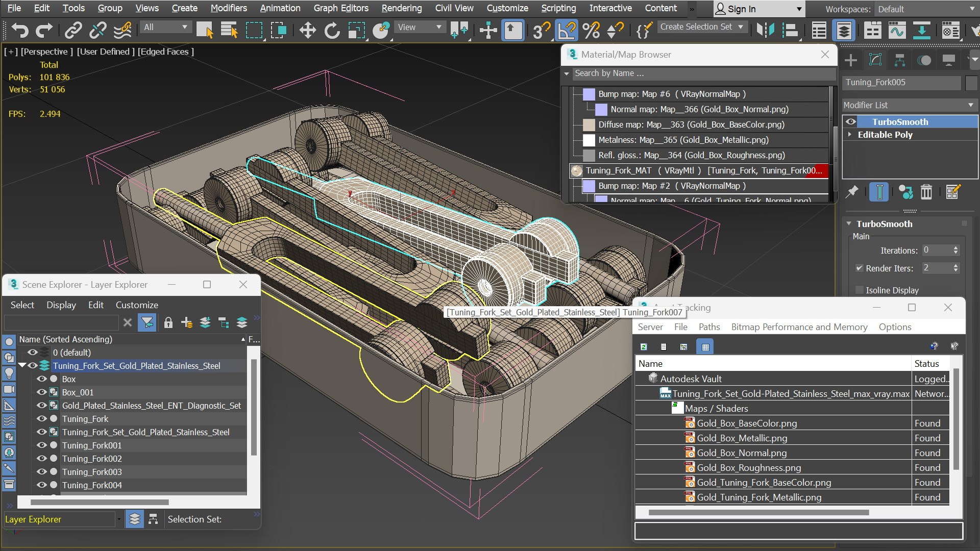Image resolution: width=980 pixels, height=551 pixels.
Task: Select the Select and Move tool
Action: coord(307,31)
